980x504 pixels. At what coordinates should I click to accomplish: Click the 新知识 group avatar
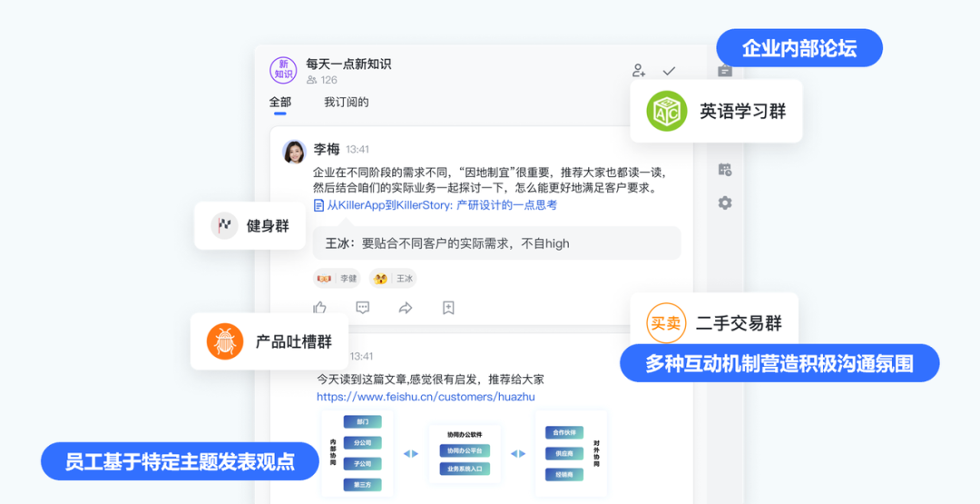[283, 69]
